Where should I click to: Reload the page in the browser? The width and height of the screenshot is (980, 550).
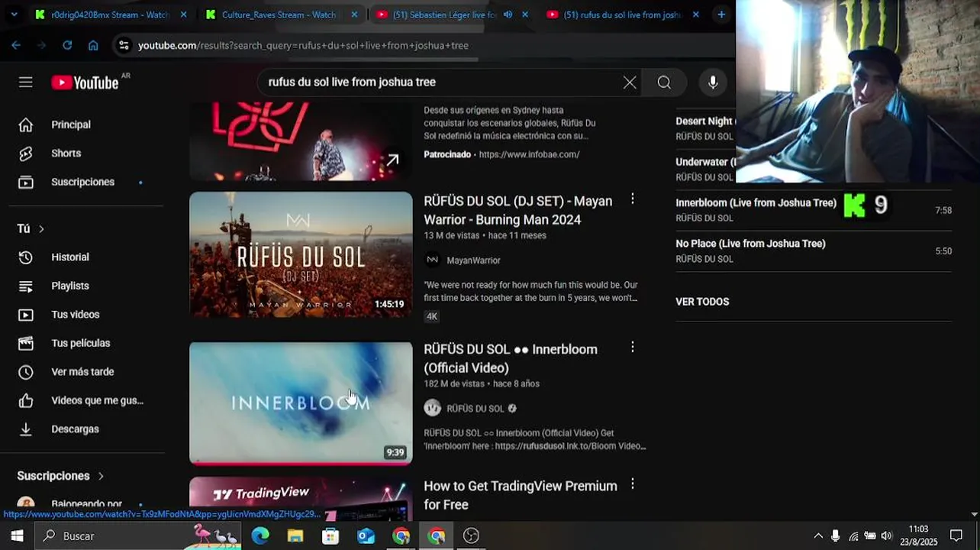67,45
